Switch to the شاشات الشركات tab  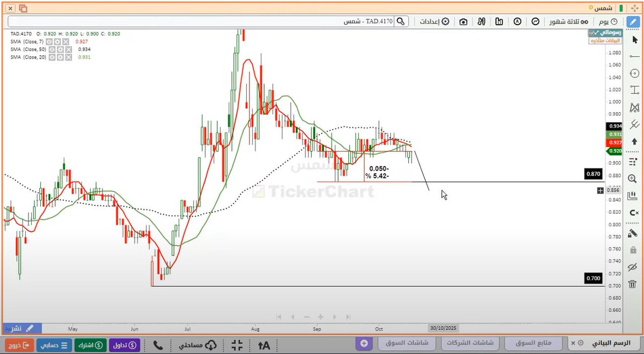(470, 343)
